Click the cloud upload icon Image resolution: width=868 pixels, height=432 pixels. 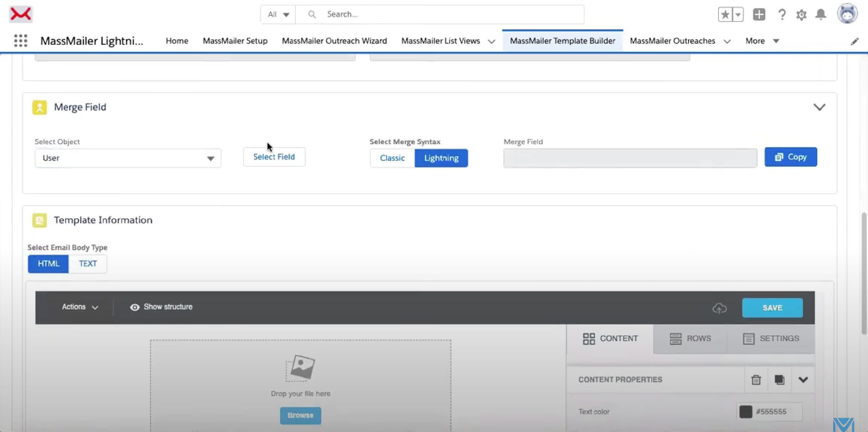point(719,308)
